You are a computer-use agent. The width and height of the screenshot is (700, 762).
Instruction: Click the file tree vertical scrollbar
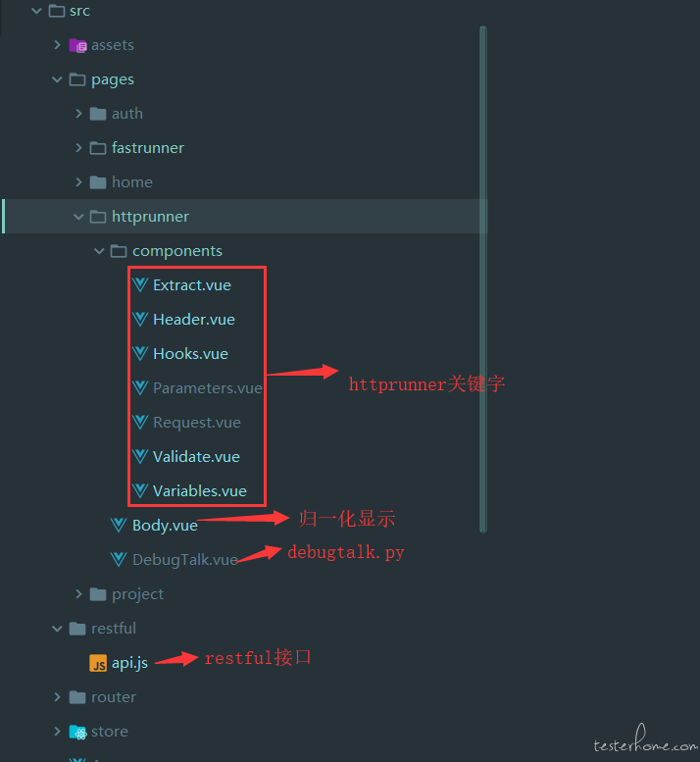pyautogui.click(x=483, y=279)
